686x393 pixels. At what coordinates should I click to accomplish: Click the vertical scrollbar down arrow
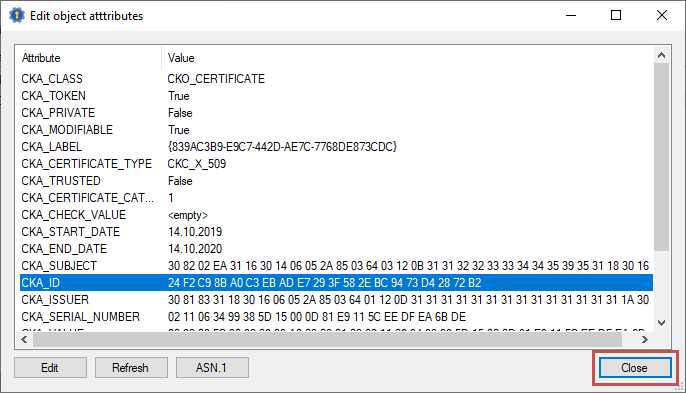(662, 323)
